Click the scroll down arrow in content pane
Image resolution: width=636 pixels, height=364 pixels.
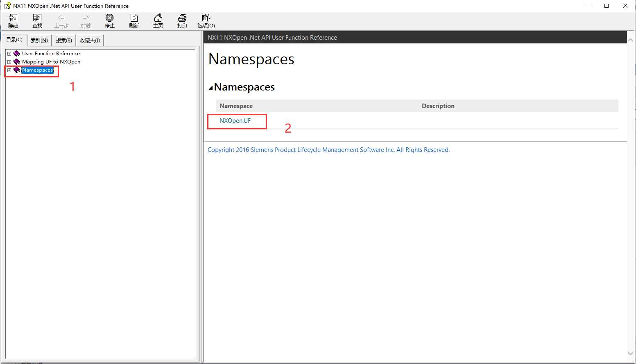630,353
